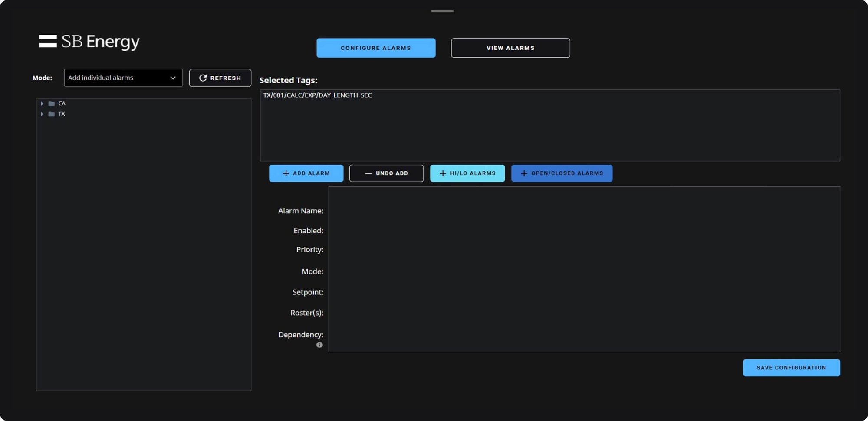Click the drag handle bar at top
The image size is (868, 421).
[442, 11]
